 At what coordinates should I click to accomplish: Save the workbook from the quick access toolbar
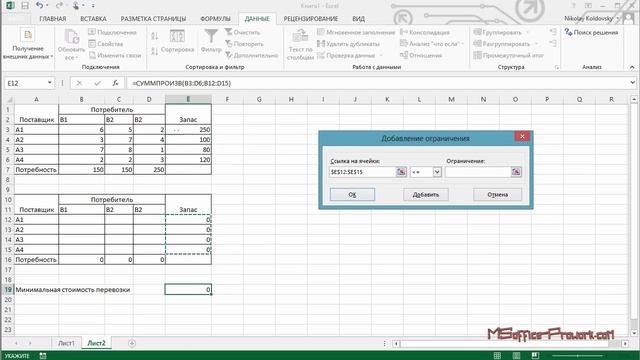click(x=25, y=6)
